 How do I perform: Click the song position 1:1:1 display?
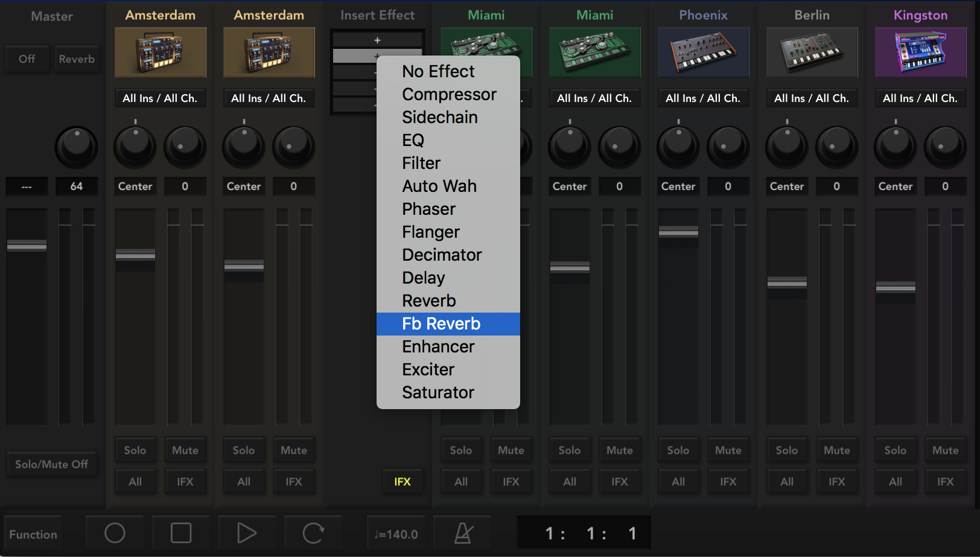584,533
